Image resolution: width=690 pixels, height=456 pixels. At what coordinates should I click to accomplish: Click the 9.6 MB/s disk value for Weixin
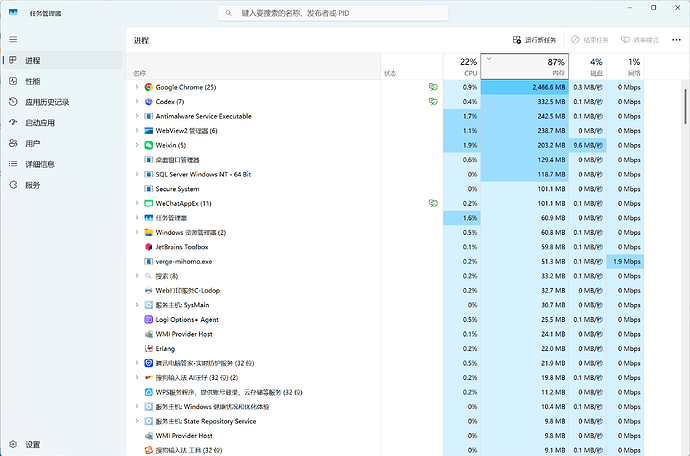coord(587,145)
